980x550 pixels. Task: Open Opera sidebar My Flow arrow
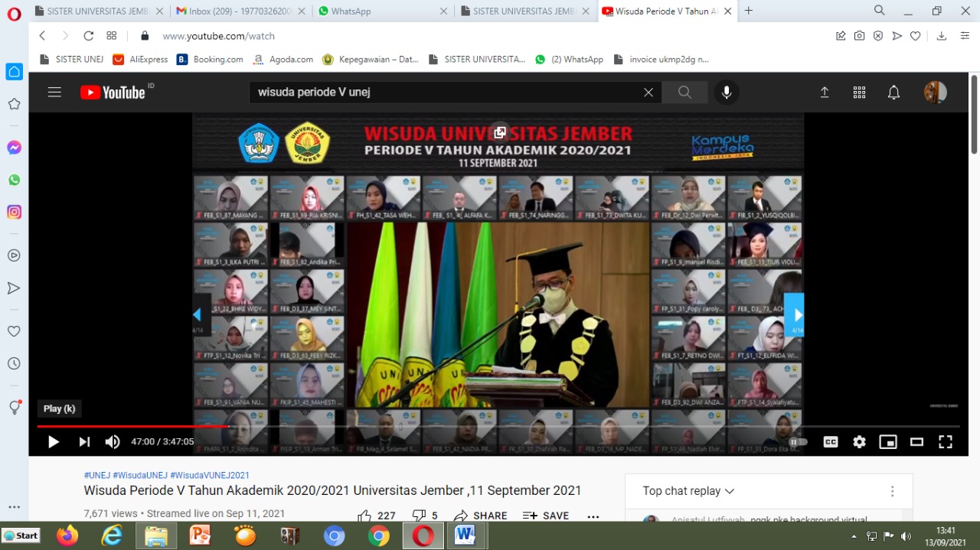click(14, 288)
